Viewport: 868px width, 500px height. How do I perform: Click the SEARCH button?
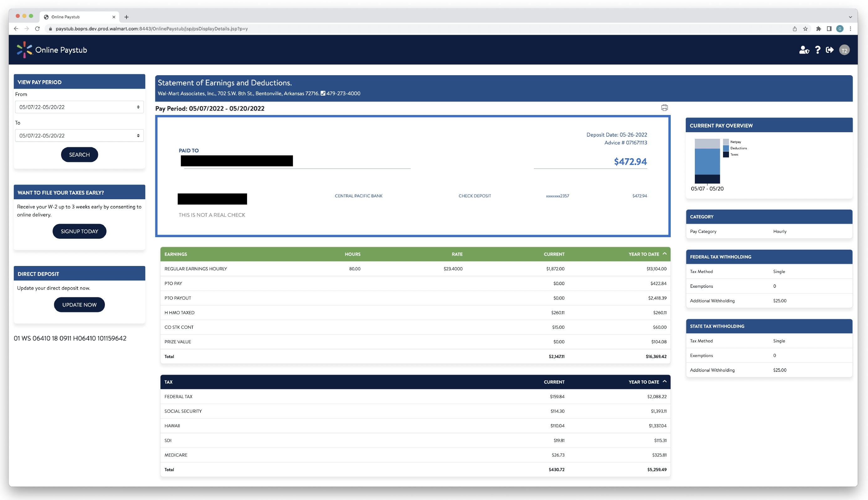pos(79,155)
